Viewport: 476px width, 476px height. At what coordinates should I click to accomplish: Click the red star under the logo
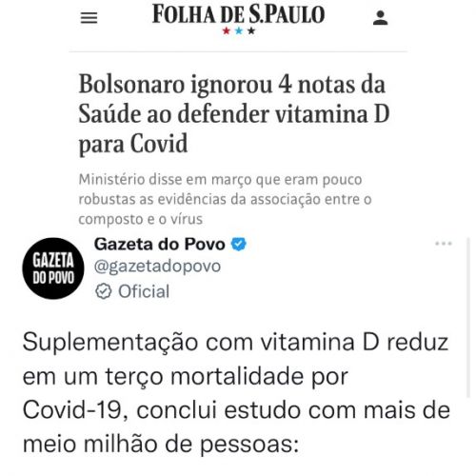pyautogui.click(x=227, y=30)
